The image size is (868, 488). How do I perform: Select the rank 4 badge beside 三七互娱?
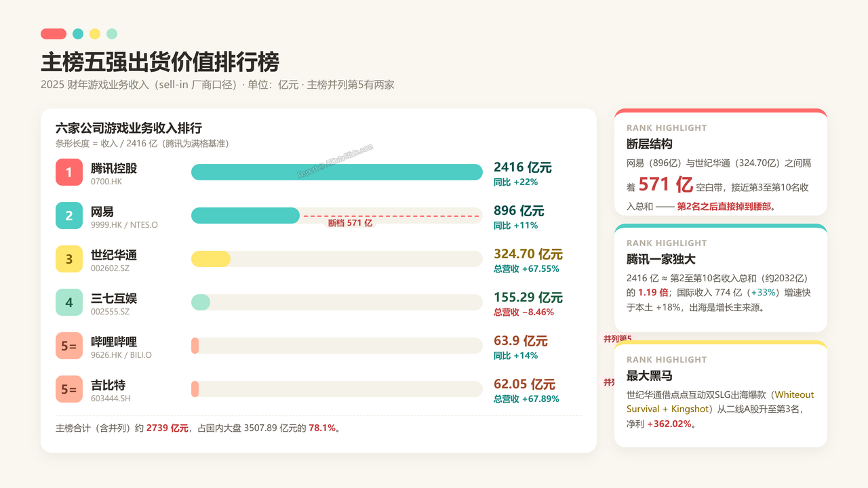(69, 302)
